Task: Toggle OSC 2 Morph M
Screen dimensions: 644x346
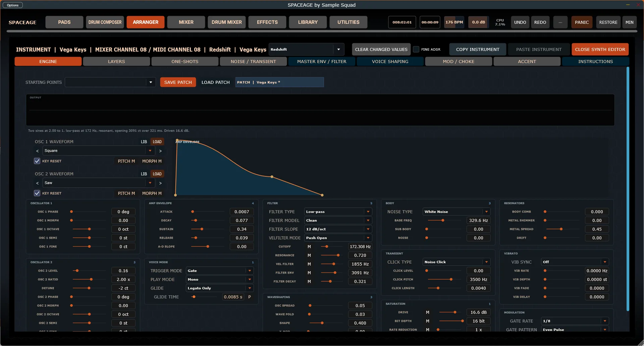Action: [x=152, y=193]
